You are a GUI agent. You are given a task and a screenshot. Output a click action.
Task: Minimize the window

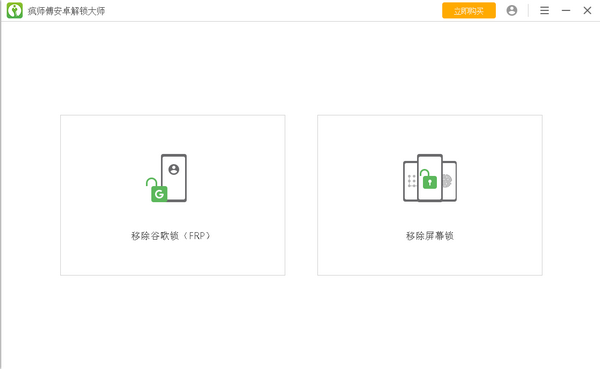click(x=566, y=10)
